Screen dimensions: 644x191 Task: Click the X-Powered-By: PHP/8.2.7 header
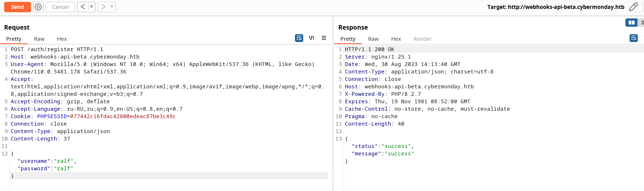pyautogui.click(x=383, y=94)
